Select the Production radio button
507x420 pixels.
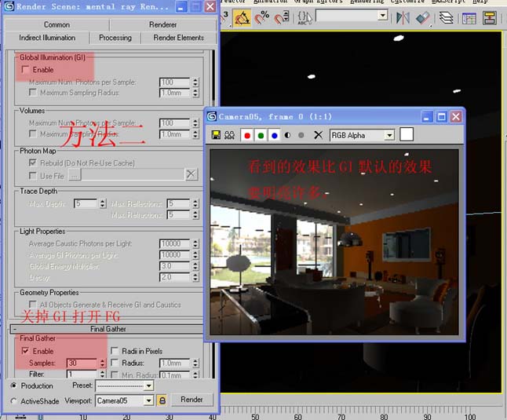tap(13, 385)
